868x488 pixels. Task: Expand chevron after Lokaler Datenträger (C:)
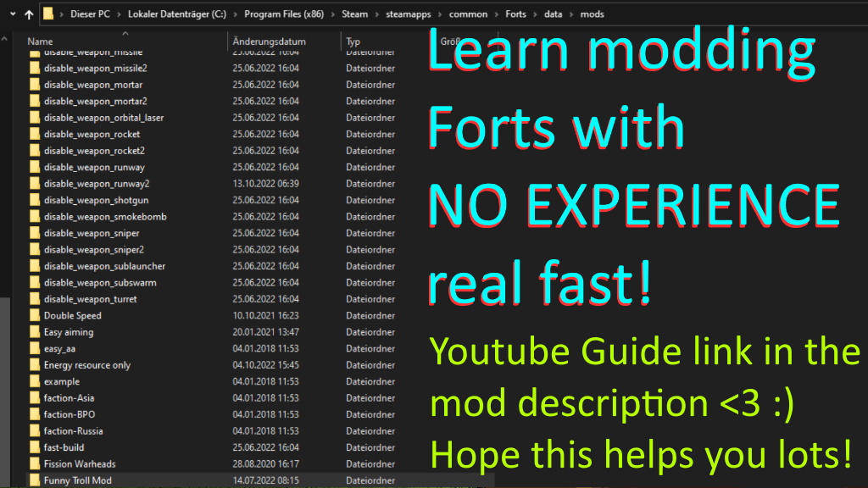[x=236, y=14]
